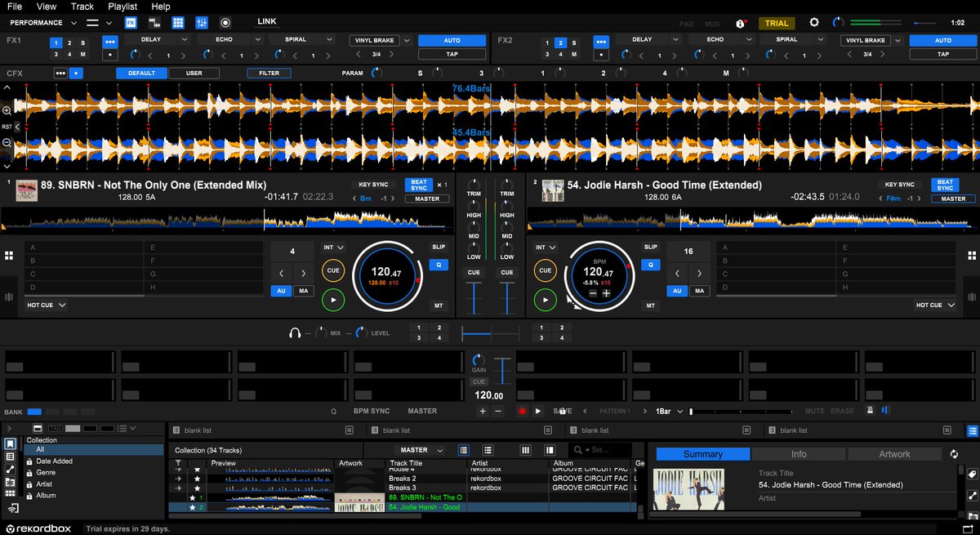This screenshot has width=980, height=535.
Task: Toggle quantize Q on deck 1
Action: point(438,265)
